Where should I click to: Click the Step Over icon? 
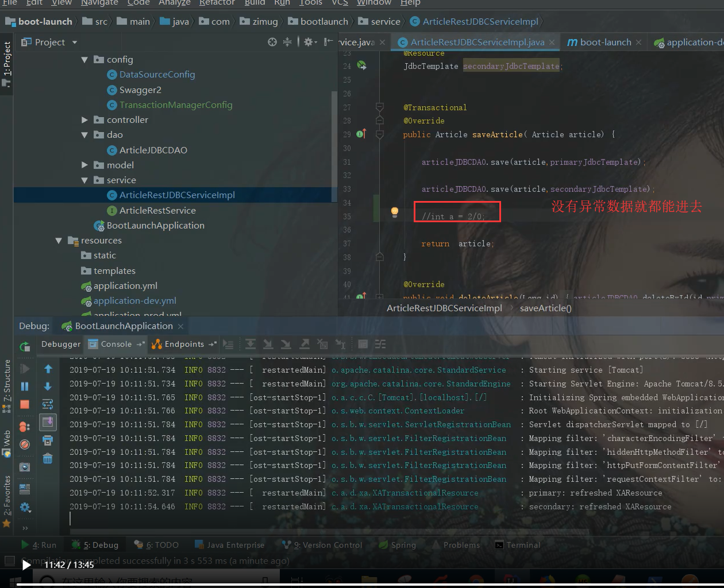[x=251, y=345]
